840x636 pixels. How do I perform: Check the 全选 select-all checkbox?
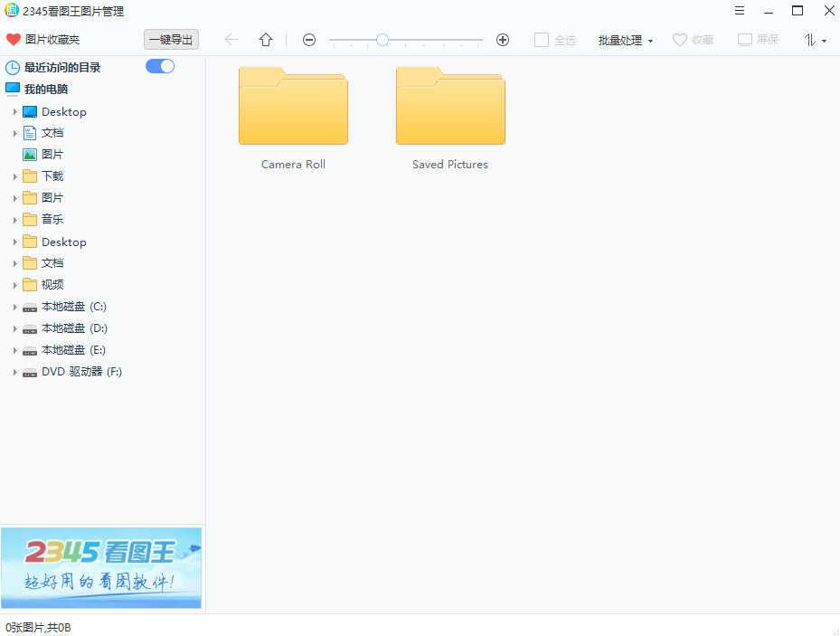pos(542,40)
